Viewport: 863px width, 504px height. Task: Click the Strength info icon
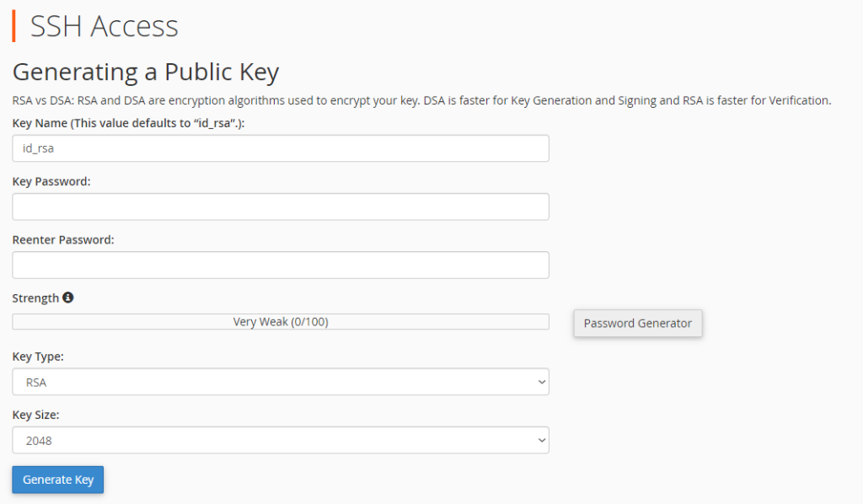[67, 297]
